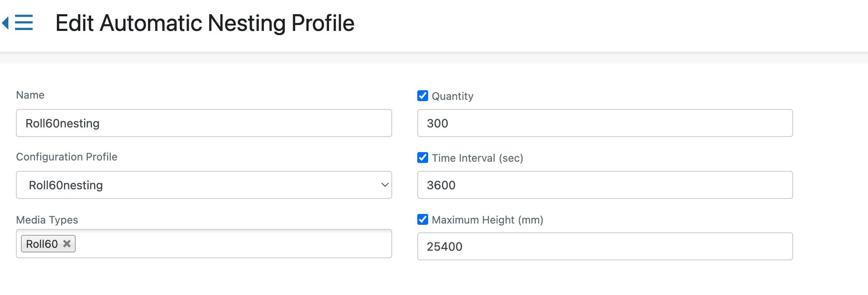Image resolution: width=868 pixels, height=295 pixels.
Task: Click the Time Interval (sec) label
Action: [x=477, y=158]
